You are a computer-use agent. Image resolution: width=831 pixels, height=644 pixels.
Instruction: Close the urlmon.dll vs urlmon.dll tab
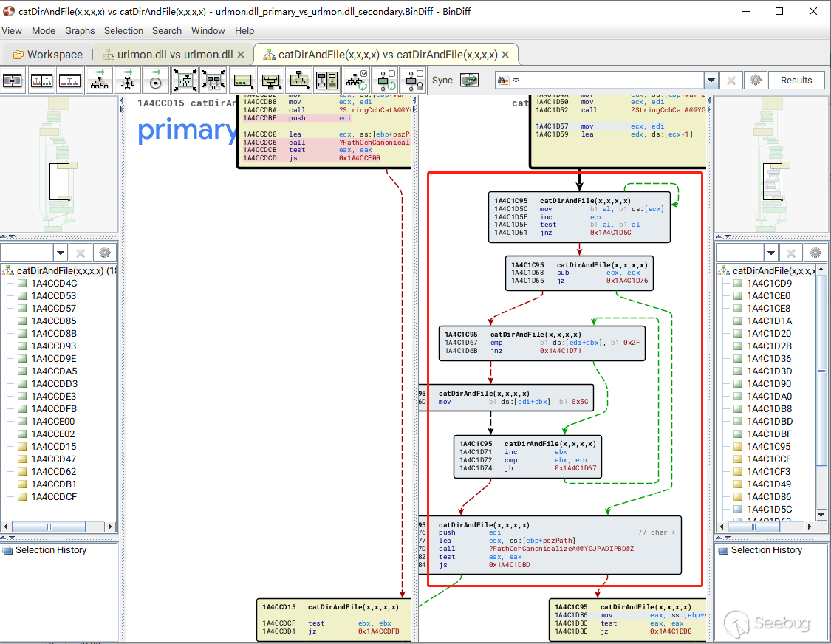(241, 55)
